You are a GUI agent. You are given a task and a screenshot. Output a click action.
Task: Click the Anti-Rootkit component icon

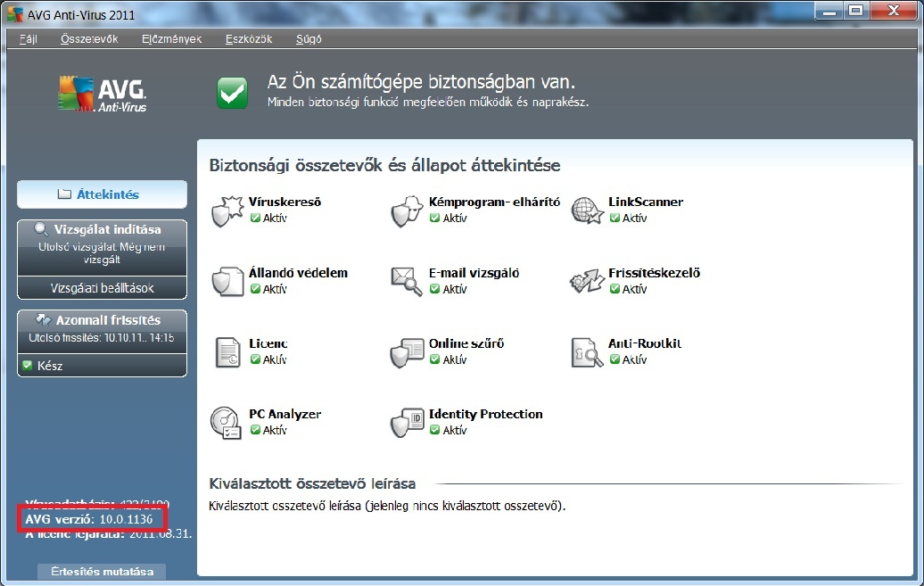click(x=586, y=352)
